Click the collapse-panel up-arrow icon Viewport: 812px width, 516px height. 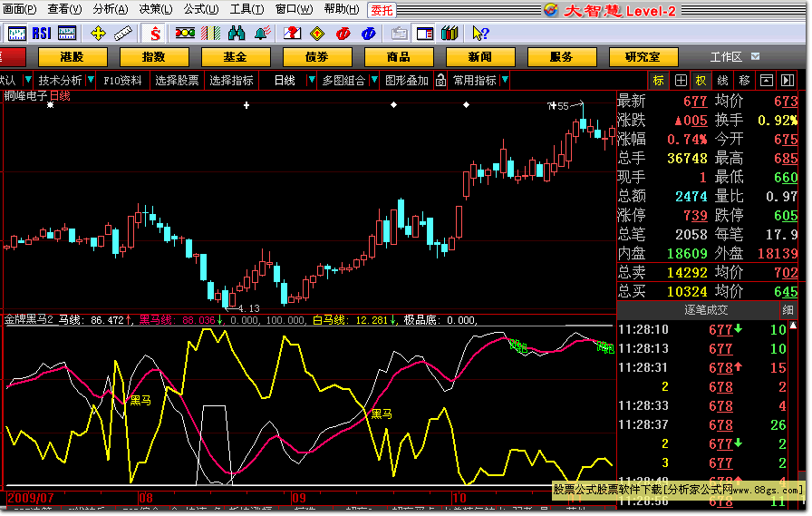[x=767, y=81]
